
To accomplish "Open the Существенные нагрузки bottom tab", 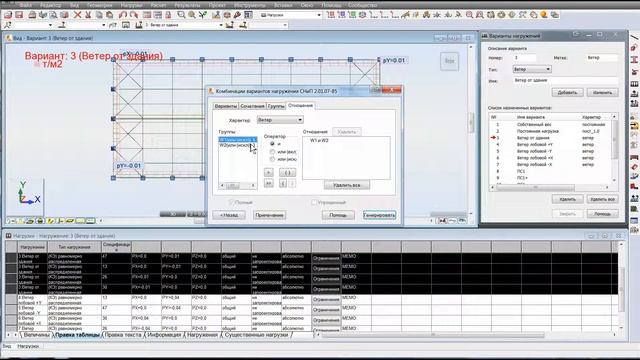I will tap(257, 335).
